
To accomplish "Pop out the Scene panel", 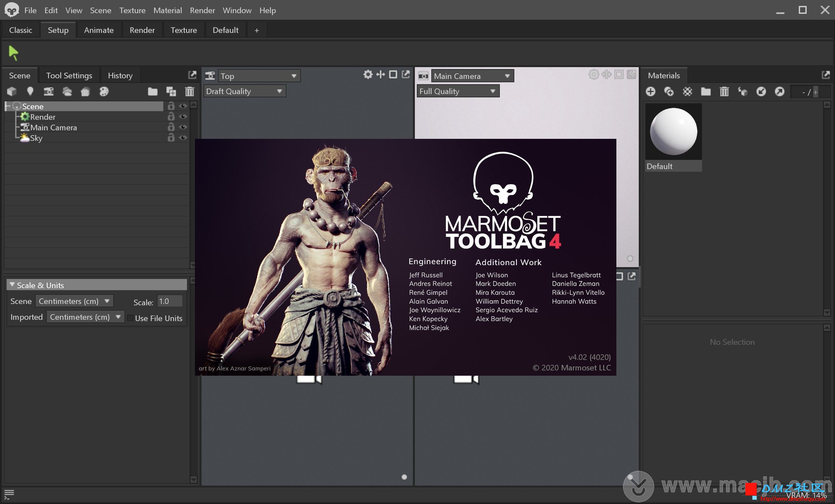I will click(192, 75).
